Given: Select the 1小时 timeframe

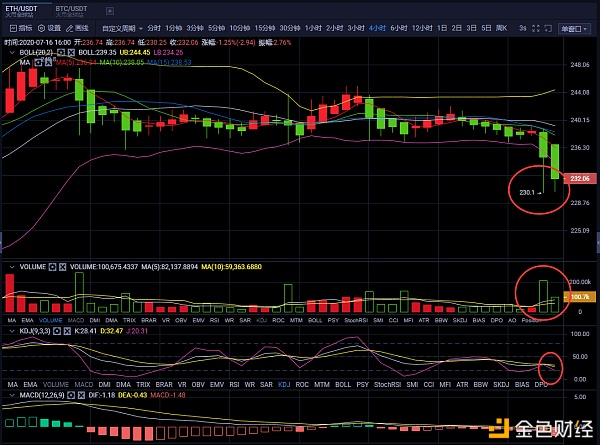Looking at the screenshot, I should point(313,28).
